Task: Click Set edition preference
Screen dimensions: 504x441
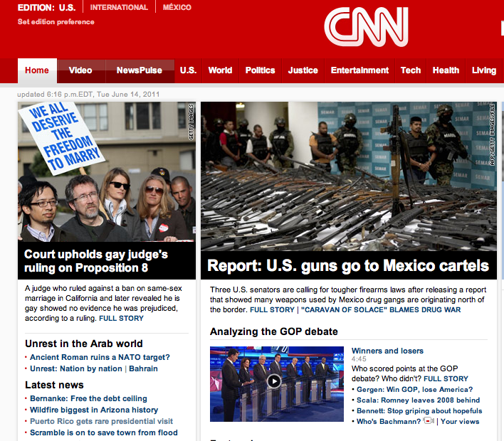Action: 56,22
